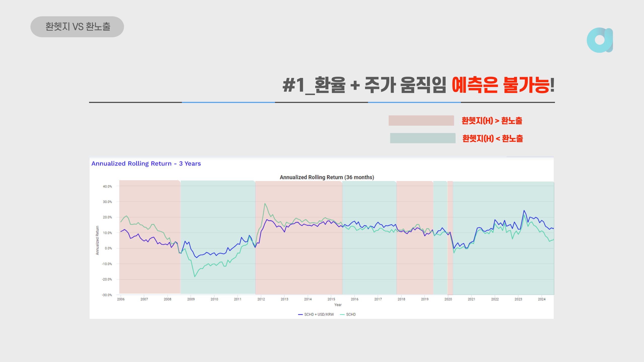Click the 2024 year label on x-axis
Screen dimensions: 644x362
click(542, 299)
